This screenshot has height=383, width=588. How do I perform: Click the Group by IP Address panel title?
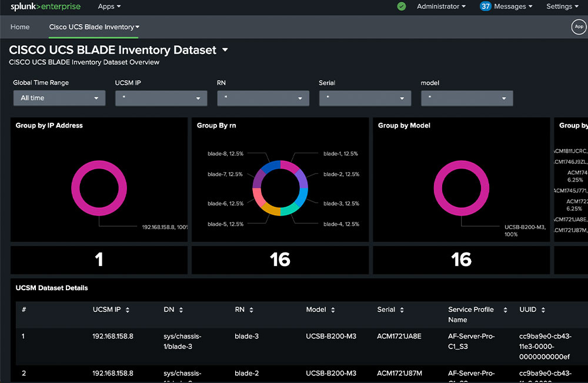[x=49, y=126]
